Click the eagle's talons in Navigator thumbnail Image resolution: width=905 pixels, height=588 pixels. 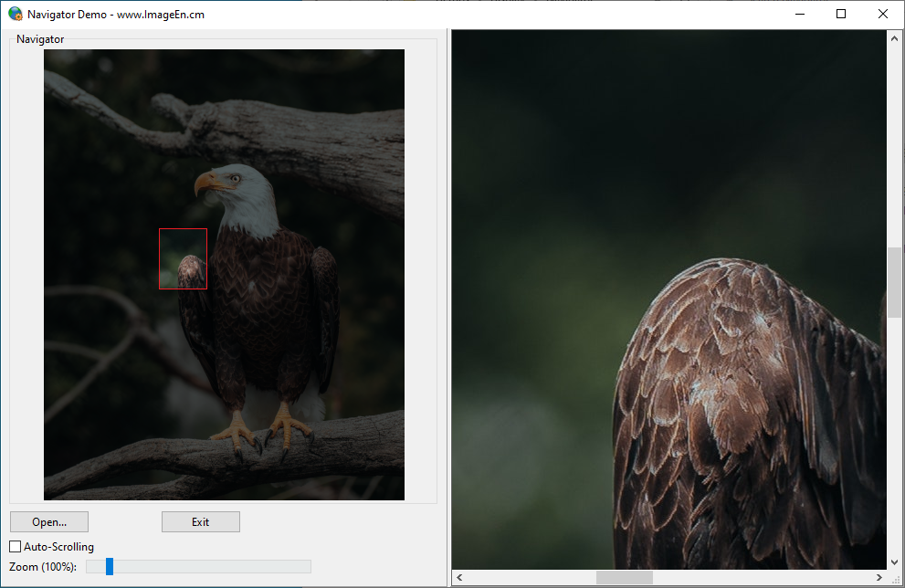point(263,433)
